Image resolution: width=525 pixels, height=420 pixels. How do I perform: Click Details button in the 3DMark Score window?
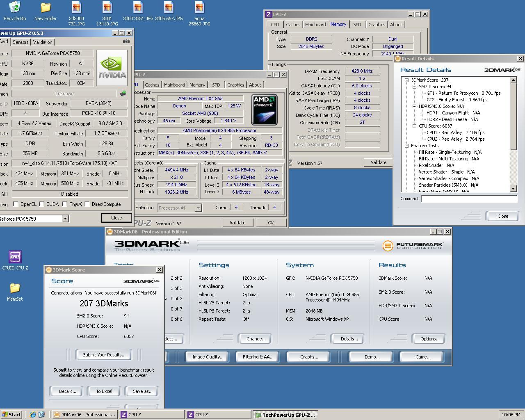click(x=67, y=391)
